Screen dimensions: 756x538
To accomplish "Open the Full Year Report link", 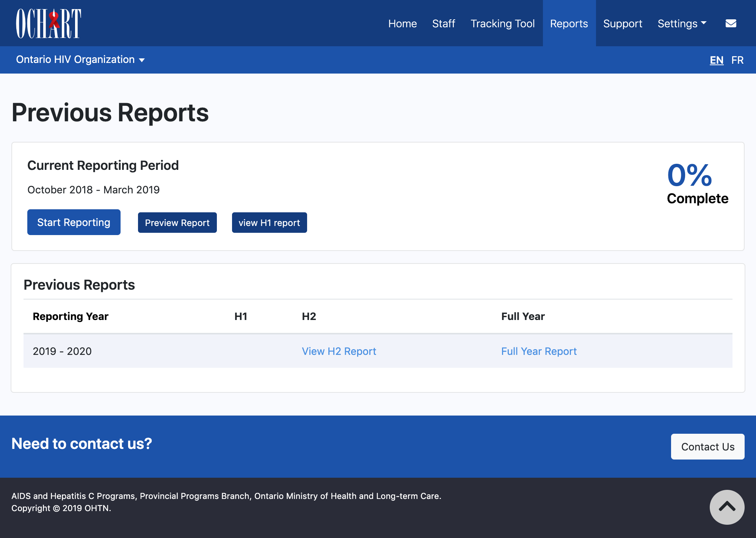I will tap(539, 351).
